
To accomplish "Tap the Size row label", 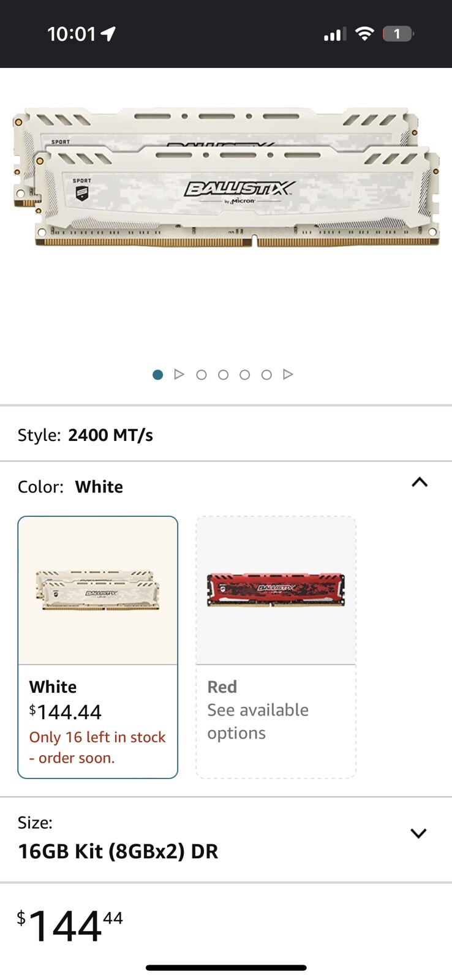I will 35,823.
